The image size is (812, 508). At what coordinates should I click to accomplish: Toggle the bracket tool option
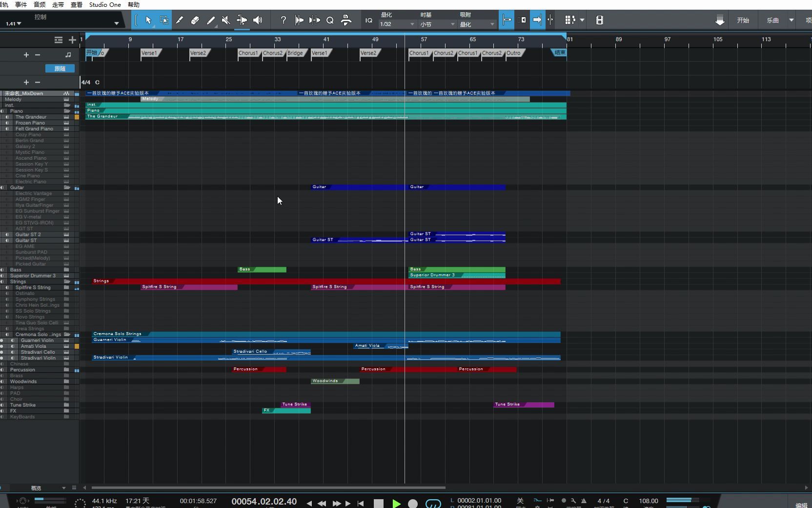click(x=136, y=20)
